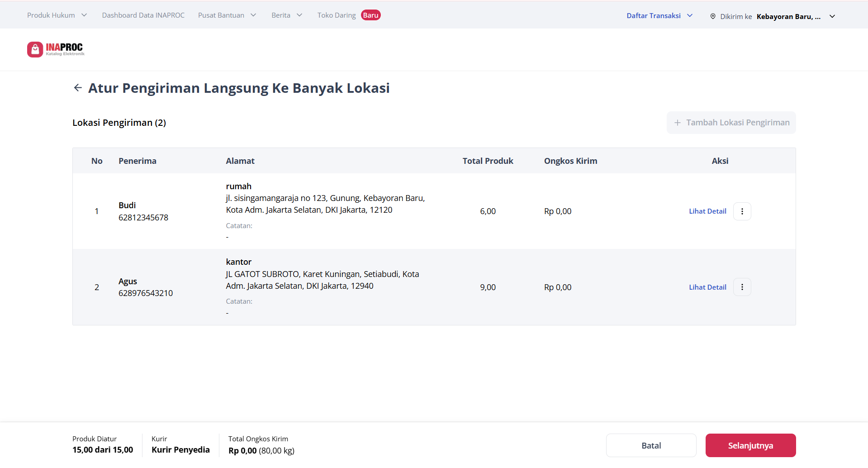Image resolution: width=868 pixels, height=468 pixels.
Task: Open more actions menu for Budi row
Action: pyautogui.click(x=742, y=211)
